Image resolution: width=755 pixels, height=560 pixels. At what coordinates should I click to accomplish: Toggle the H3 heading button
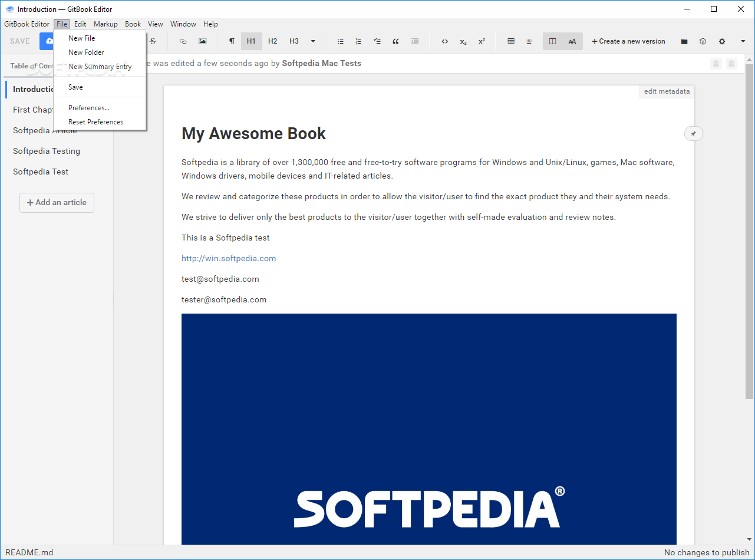pos(294,41)
